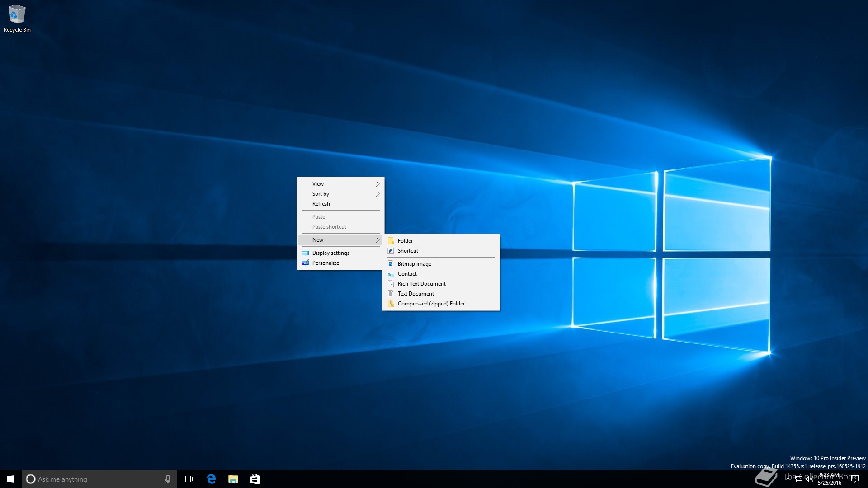Image resolution: width=868 pixels, height=488 pixels.
Task: Open Microsoft Edge from the taskbar
Action: [211, 479]
